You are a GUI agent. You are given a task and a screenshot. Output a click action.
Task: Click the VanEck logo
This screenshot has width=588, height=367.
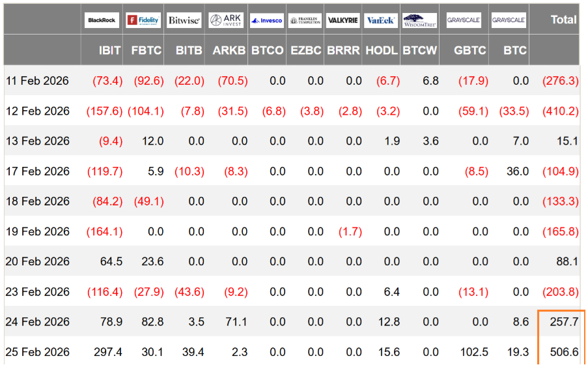pos(381,20)
